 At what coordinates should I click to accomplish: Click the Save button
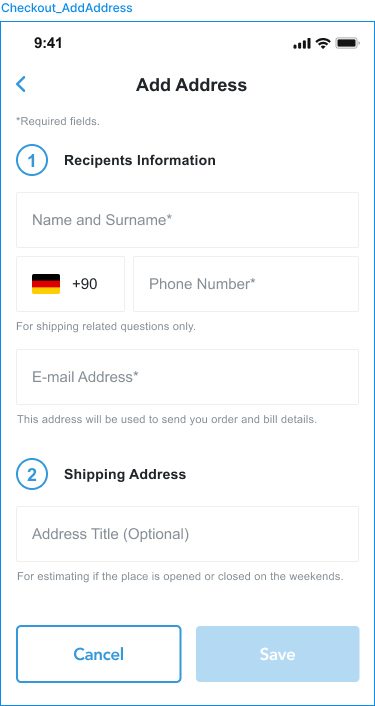278,654
